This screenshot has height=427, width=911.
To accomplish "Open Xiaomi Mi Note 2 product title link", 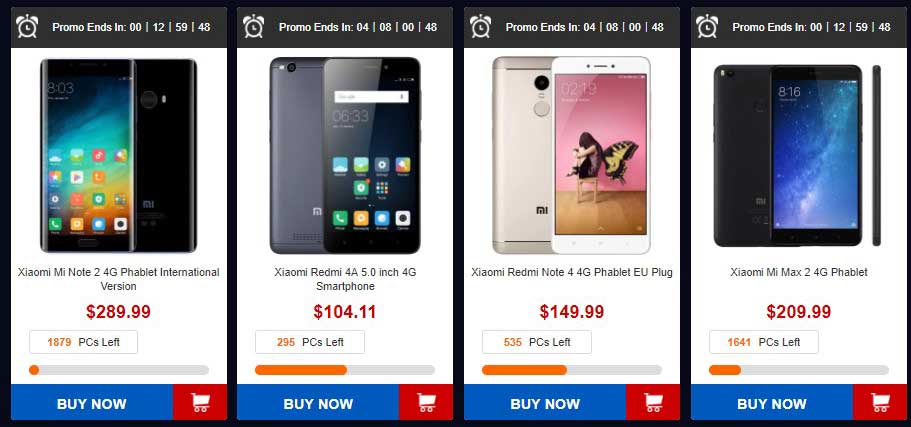I will [119, 279].
